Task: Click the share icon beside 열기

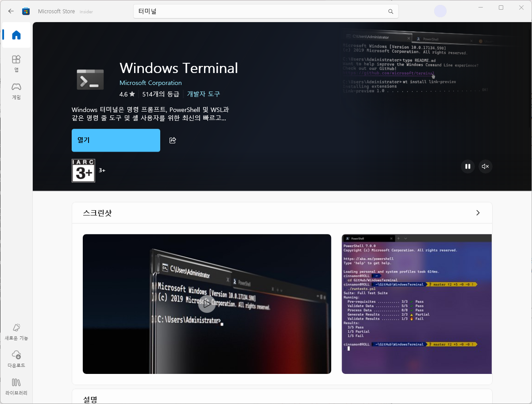Action: click(173, 140)
